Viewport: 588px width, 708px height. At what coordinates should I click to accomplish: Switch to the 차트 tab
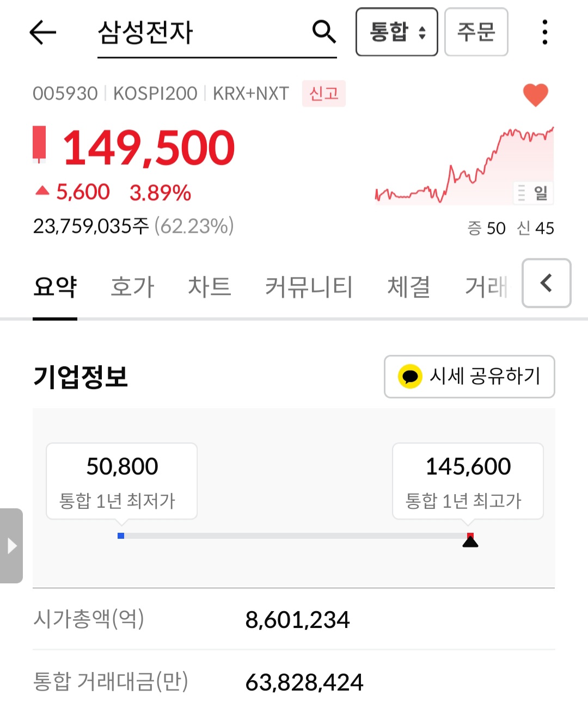(210, 287)
